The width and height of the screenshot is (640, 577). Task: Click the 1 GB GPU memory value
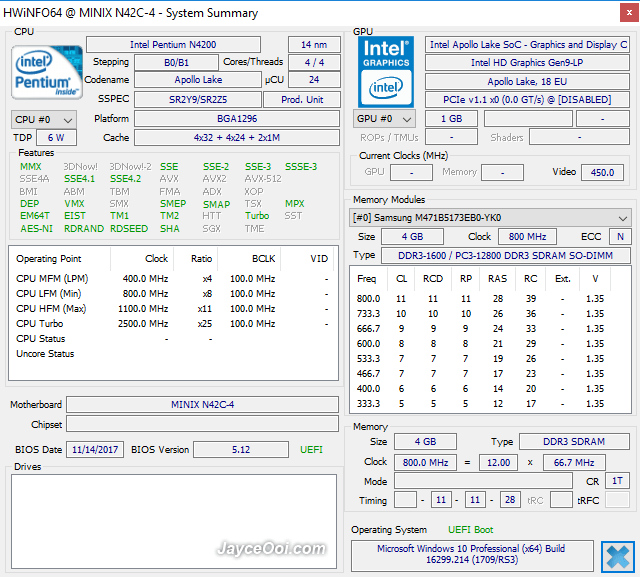click(451, 119)
